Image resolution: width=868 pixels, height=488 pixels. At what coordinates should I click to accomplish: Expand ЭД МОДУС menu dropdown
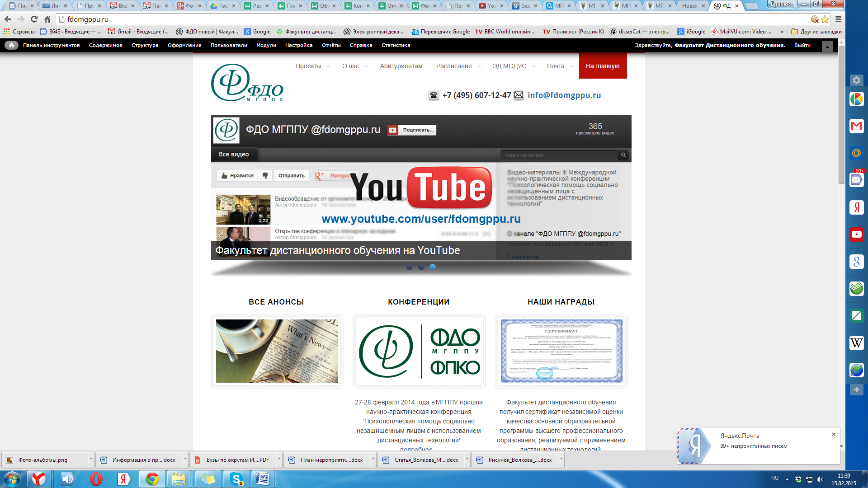click(533, 66)
